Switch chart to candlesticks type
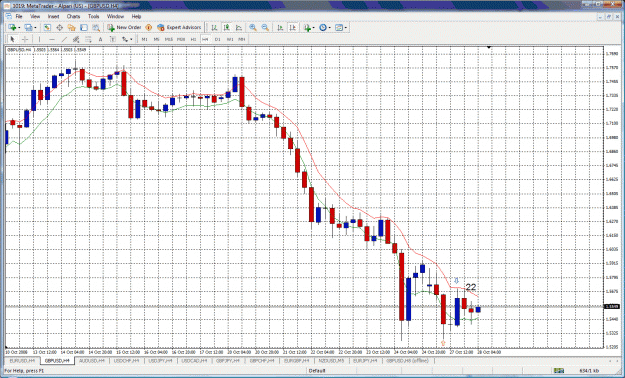Image resolution: width=625 pixels, height=378 pixels. coord(227,28)
